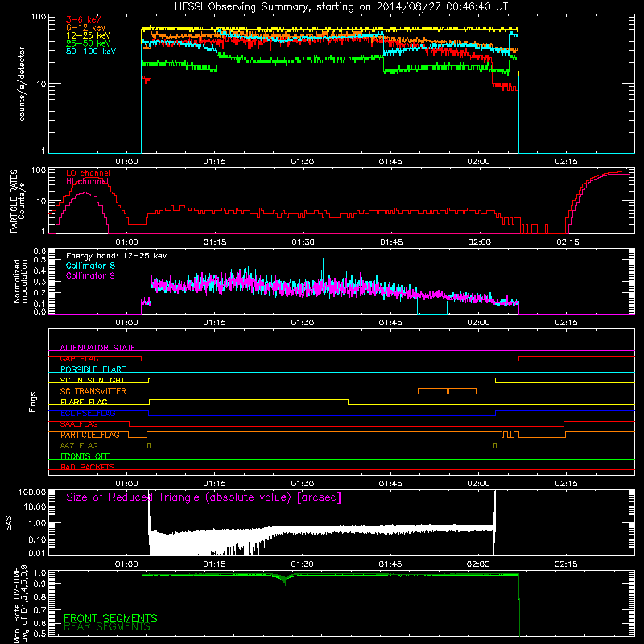Select the Collimator 8 legend entry

[90, 266]
